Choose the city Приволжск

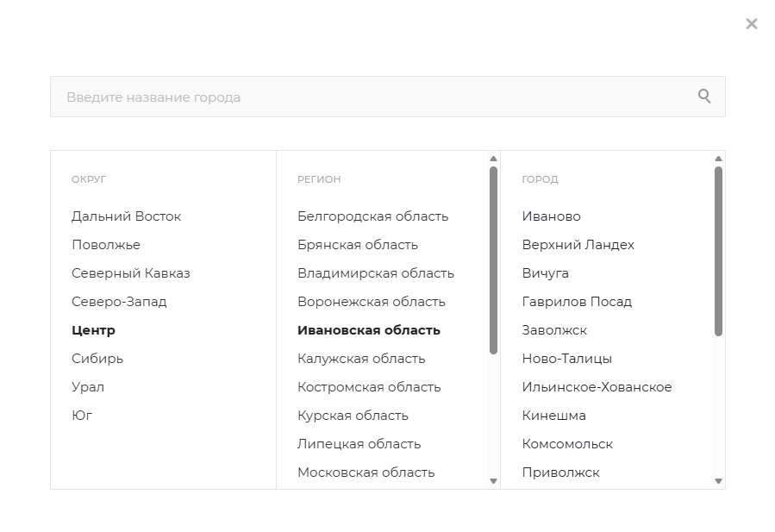[561, 473]
